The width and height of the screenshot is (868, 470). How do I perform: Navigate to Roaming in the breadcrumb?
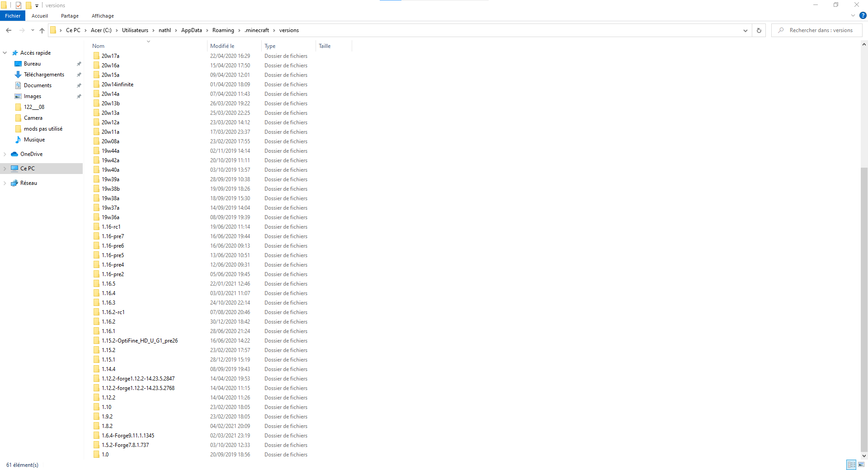point(223,30)
